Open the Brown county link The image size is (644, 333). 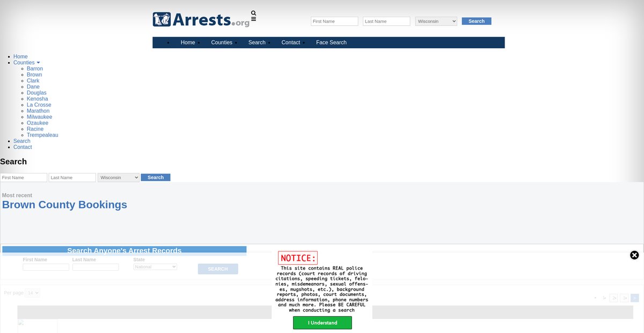coord(34,75)
